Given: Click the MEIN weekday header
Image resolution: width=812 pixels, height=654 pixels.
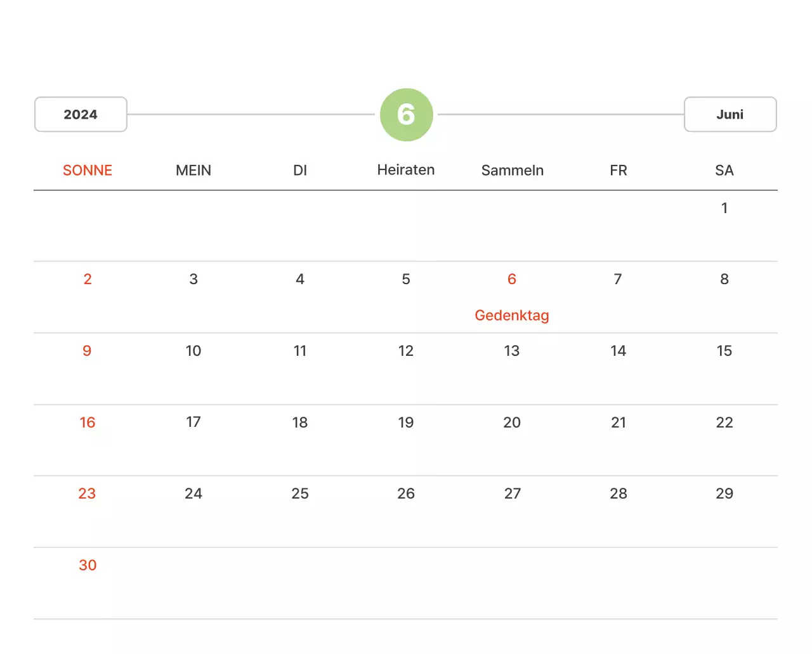Looking at the screenshot, I should click(x=193, y=170).
